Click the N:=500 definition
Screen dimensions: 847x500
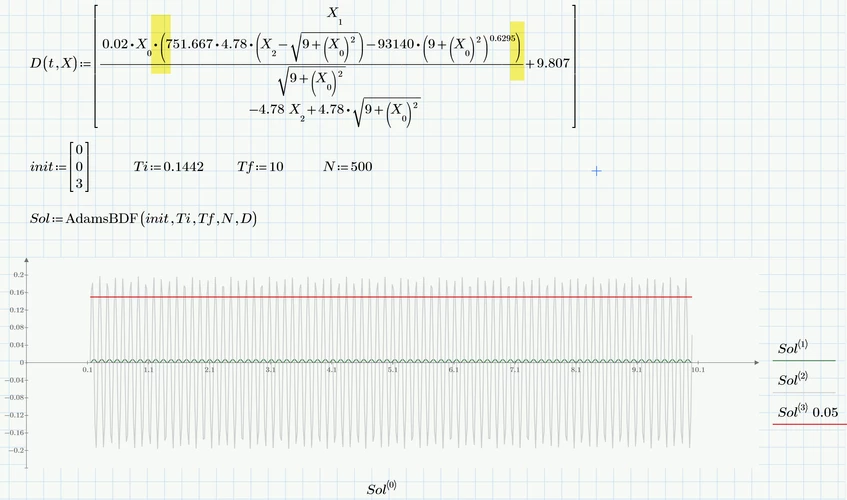click(x=348, y=167)
